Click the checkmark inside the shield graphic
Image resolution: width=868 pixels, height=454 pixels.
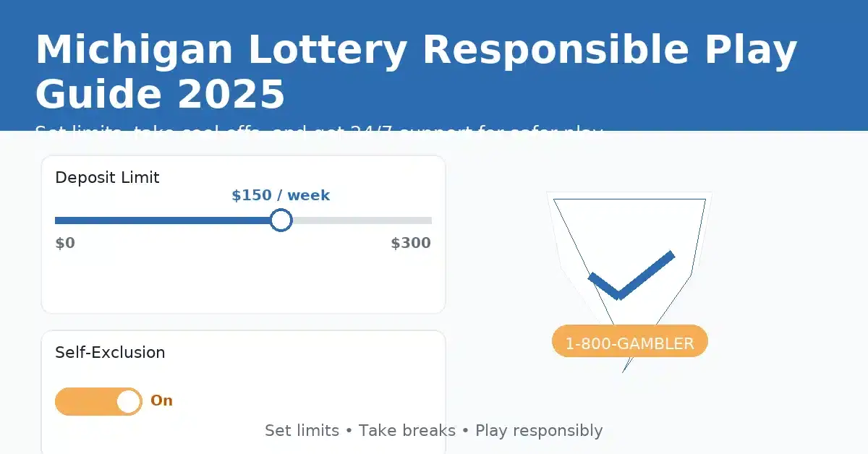pyautogui.click(x=629, y=275)
